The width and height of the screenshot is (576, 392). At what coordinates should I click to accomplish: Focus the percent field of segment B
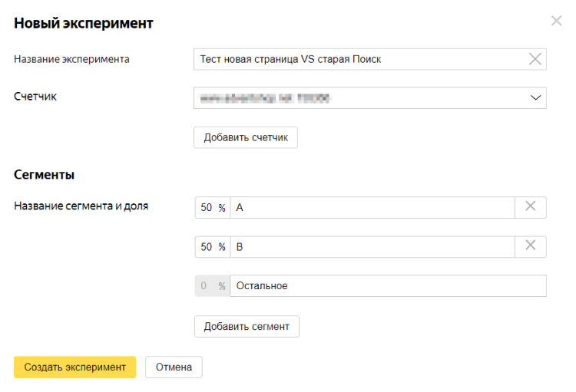tap(207, 247)
